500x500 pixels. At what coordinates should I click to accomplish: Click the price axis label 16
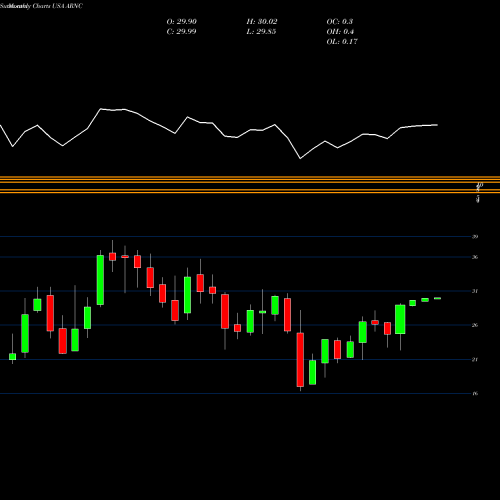(x=475, y=393)
